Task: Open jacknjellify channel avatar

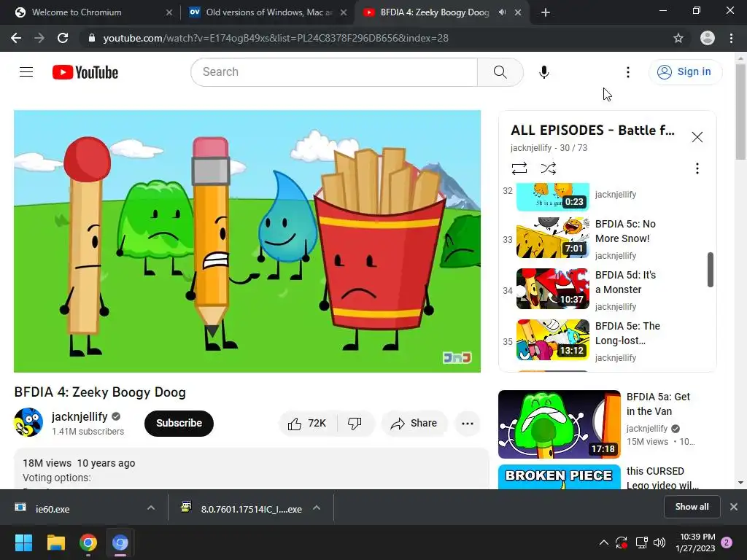Action: point(28,422)
